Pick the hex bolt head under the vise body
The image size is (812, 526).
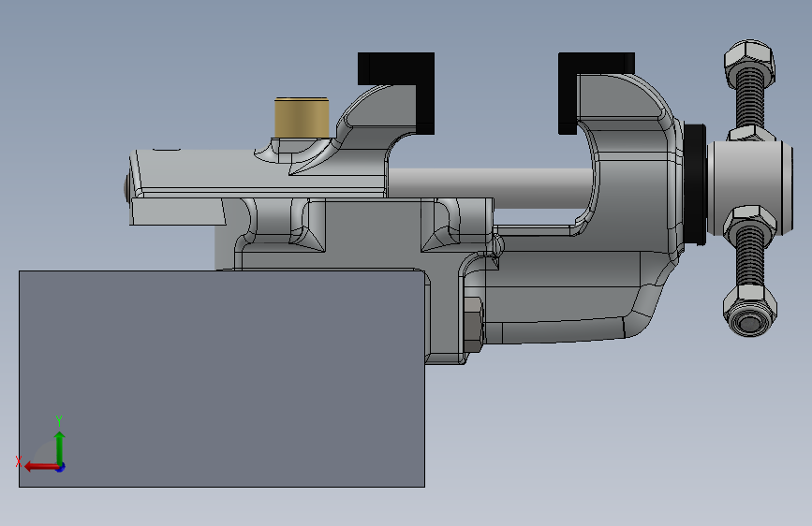click(x=473, y=325)
